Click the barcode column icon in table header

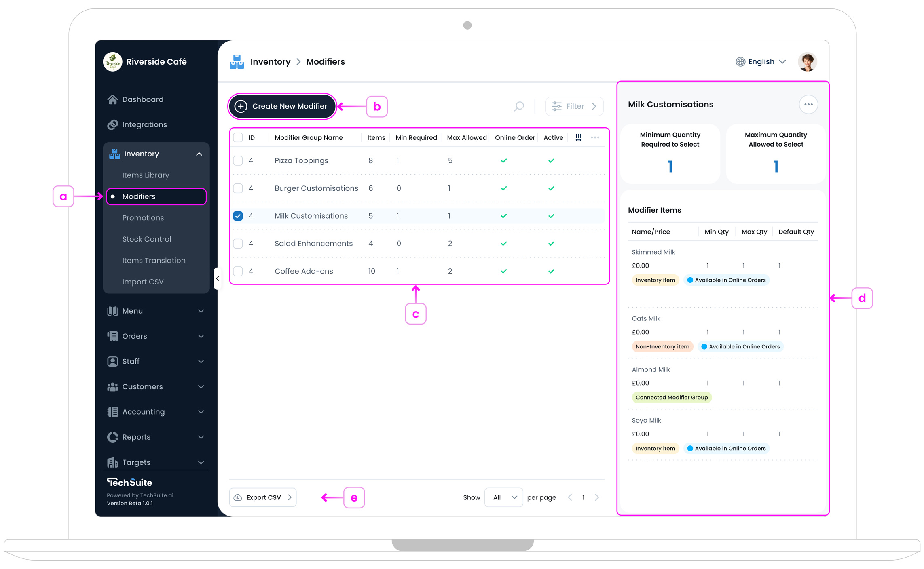pos(579,137)
